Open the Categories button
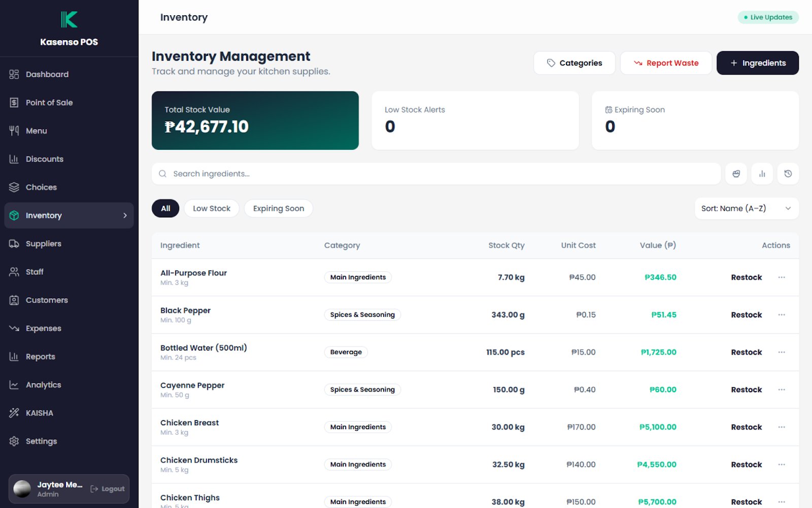812x508 pixels. tap(574, 63)
